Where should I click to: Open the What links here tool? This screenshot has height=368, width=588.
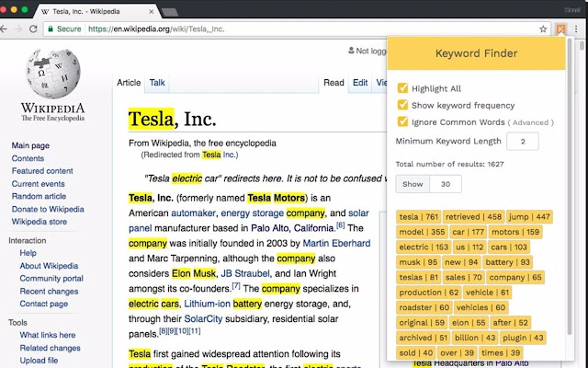click(48, 335)
